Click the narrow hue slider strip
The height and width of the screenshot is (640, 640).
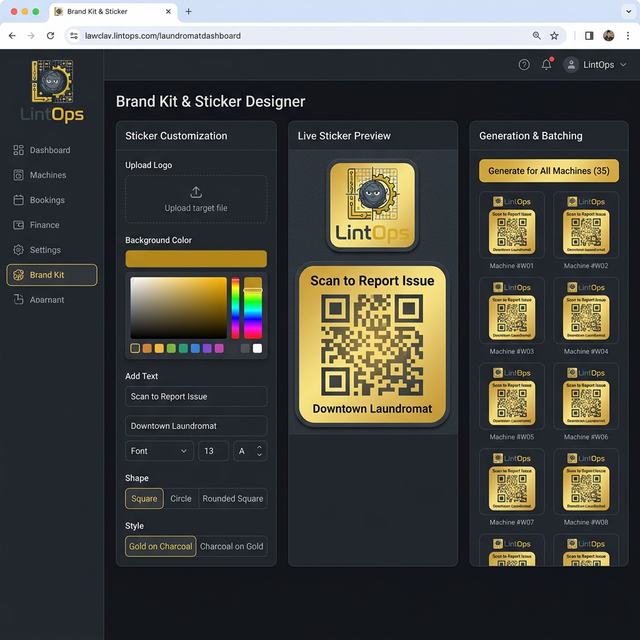coord(235,308)
